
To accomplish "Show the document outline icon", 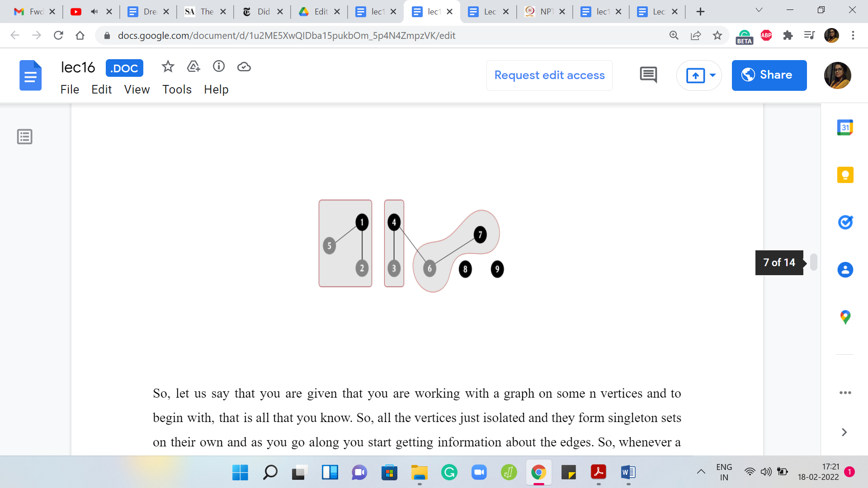I will (25, 136).
